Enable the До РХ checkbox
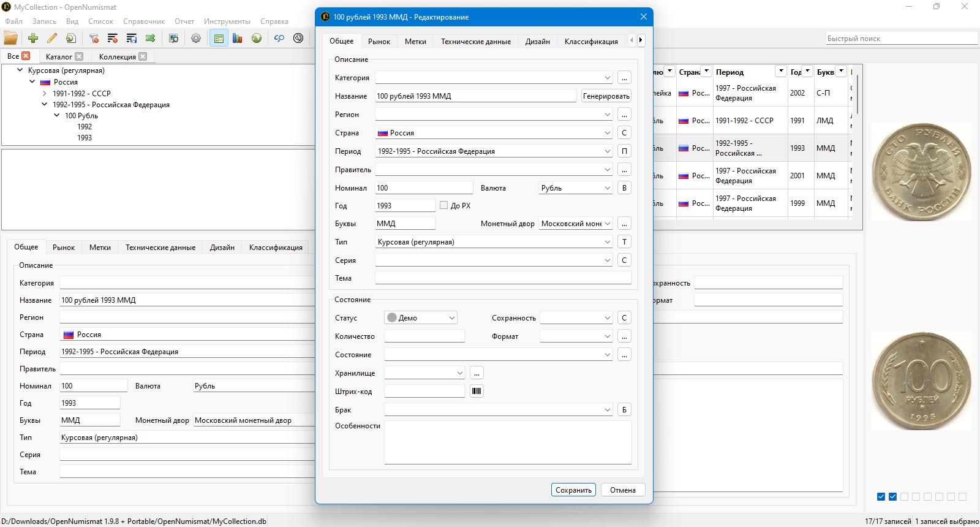The image size is (980, 527). click(443, 205)
